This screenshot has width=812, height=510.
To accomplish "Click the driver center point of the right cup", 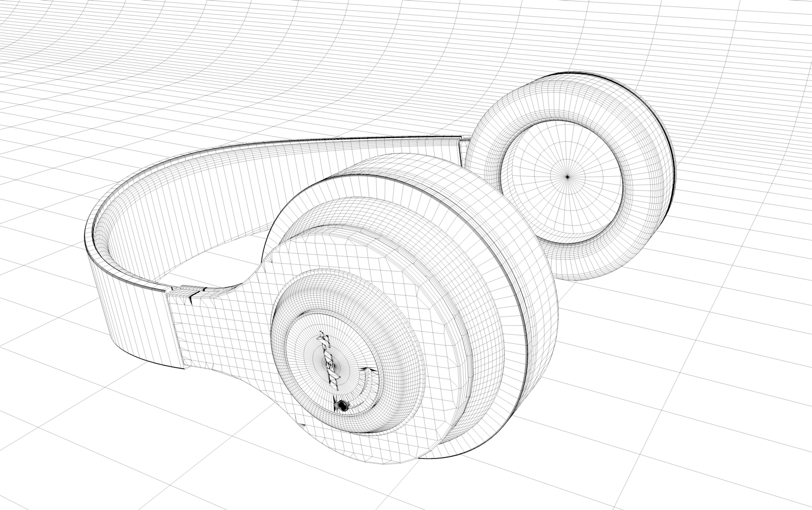I will click(568, 175).
